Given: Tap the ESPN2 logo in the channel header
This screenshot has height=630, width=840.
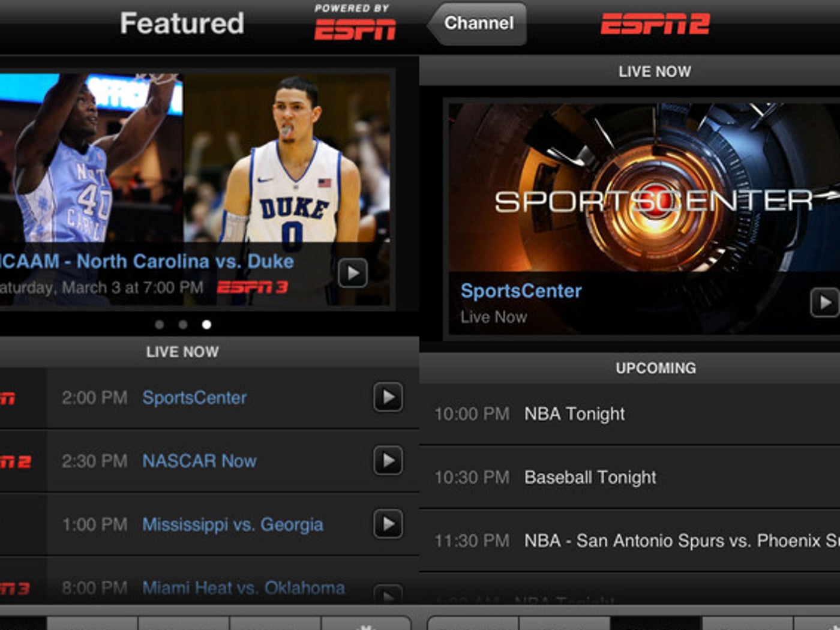Looking at the screenshot, I should tap(655, 24).
